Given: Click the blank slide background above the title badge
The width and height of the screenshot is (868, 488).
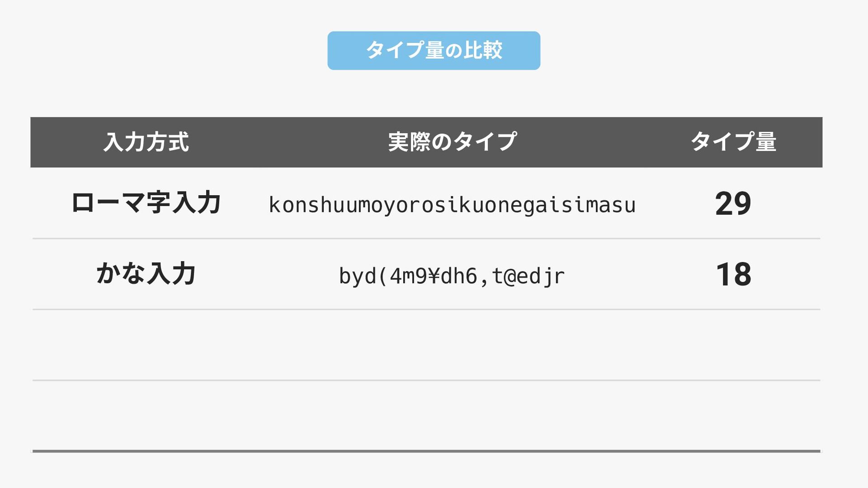Looking at the screenshot, I should [434, 15].
